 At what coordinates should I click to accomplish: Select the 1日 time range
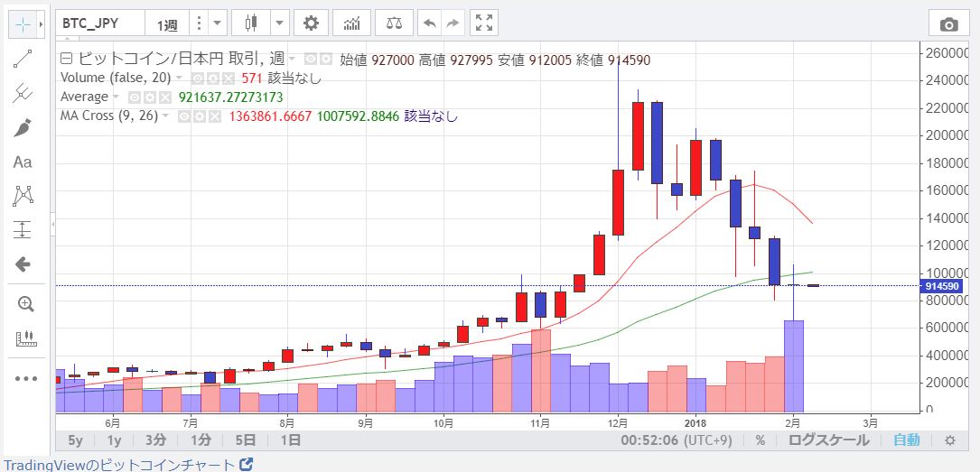(291, 440)
